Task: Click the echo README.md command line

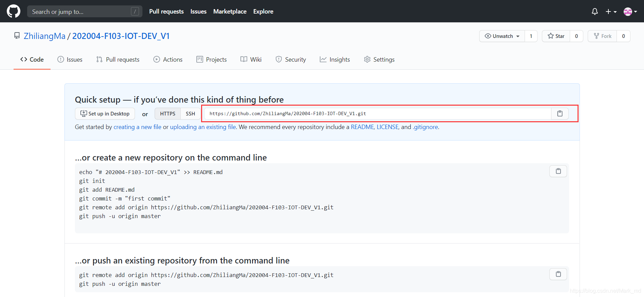Action: (x=151, y=172)
